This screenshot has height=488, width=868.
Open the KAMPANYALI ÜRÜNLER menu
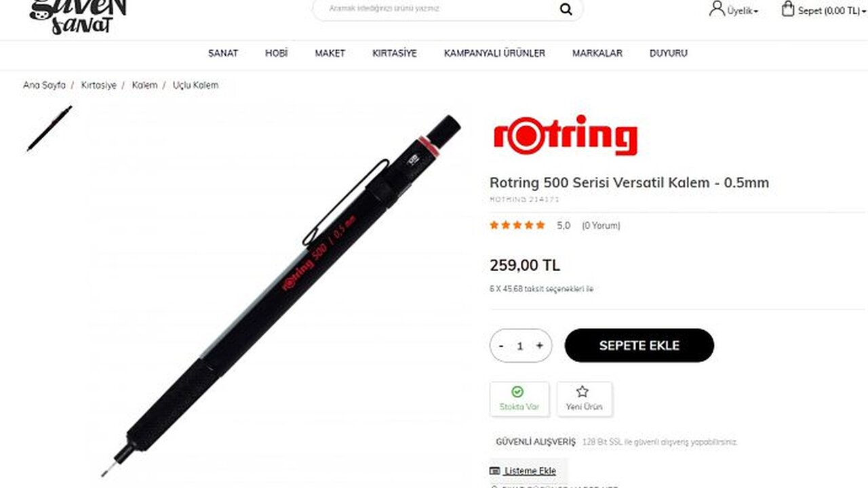(x=494, y=53)
